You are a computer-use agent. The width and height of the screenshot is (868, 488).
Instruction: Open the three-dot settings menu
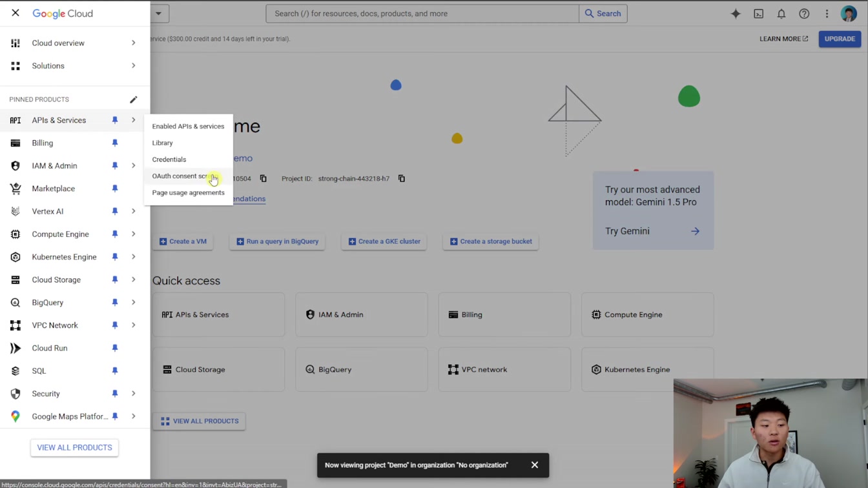827,14
